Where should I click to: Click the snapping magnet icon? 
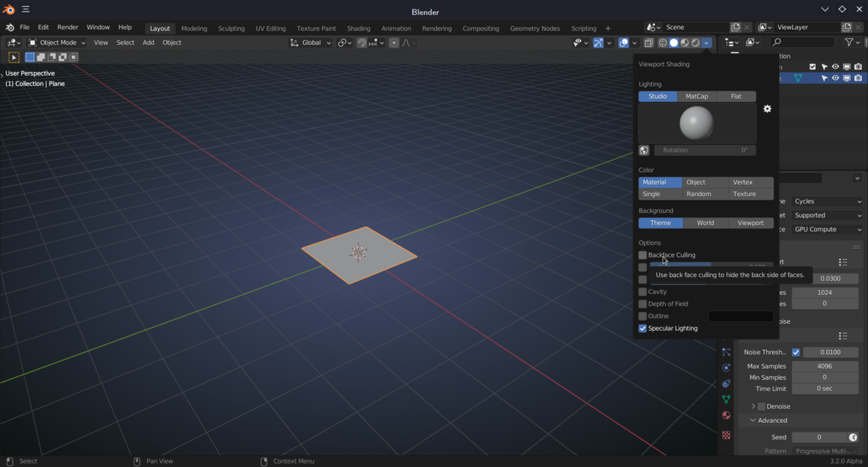361,43
